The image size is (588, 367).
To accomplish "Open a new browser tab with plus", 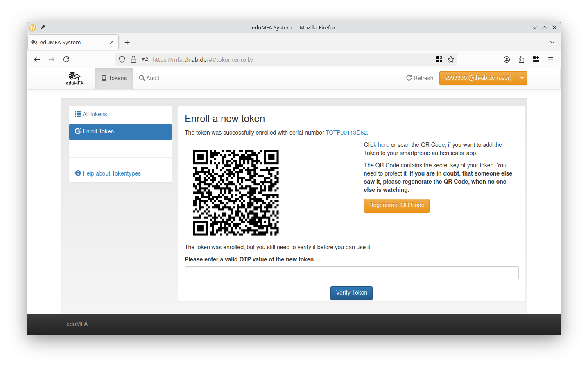I will click(x=127, y=42).
